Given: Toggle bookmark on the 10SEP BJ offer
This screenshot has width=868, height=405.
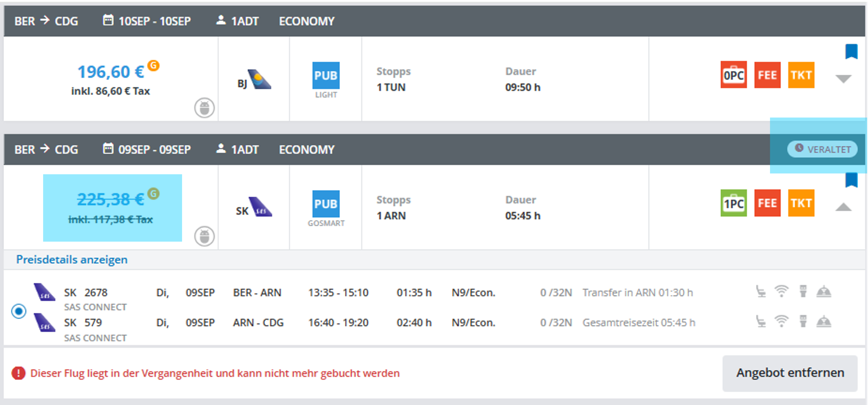Looking at the screenshot, I should click(x=851, y=52).
